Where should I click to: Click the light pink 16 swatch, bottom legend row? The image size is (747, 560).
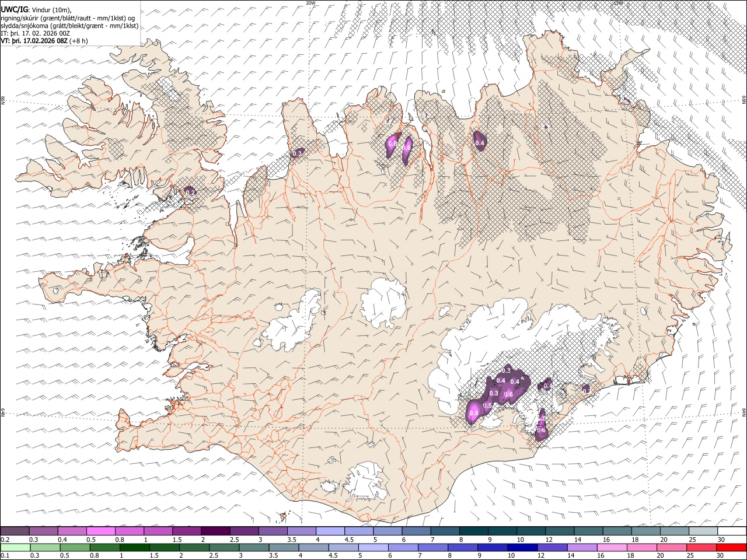click(612, 547)
